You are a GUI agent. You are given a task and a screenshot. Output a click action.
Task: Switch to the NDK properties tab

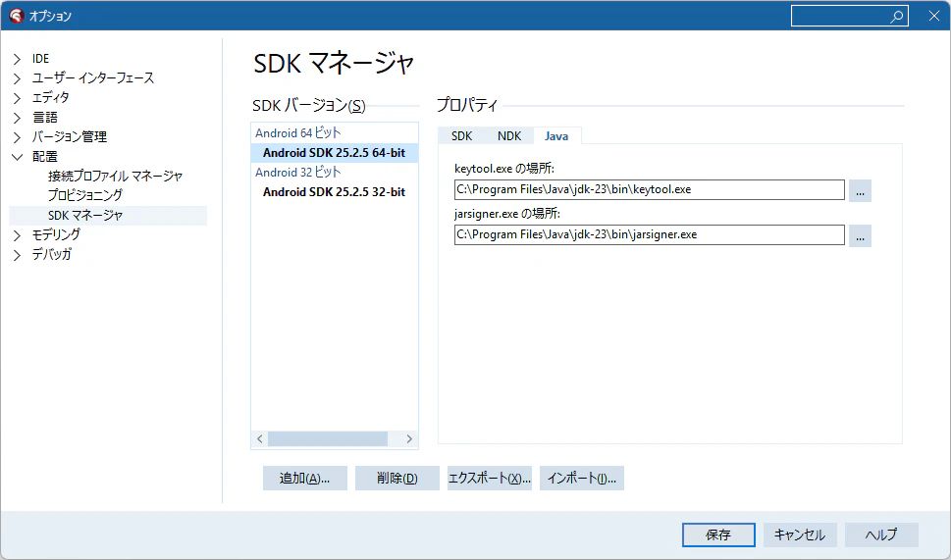click(x=508, y=135)
